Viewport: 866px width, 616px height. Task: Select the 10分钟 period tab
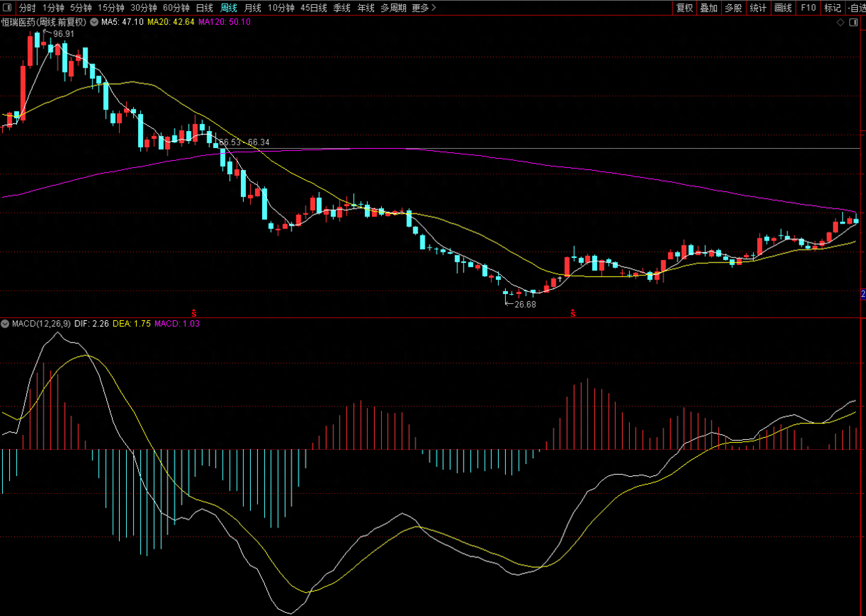pos(281,7)
